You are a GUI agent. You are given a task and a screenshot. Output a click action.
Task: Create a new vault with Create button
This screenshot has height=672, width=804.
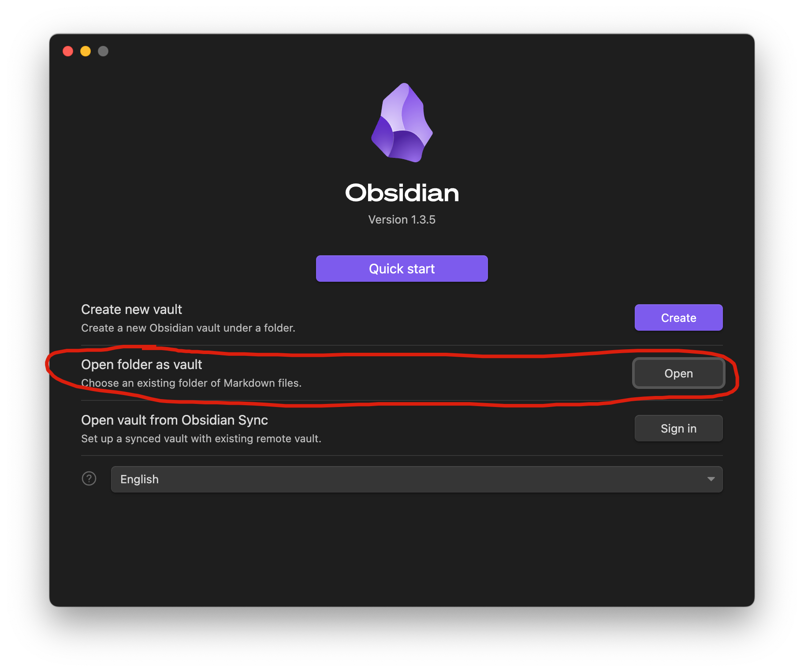point(678,317)
